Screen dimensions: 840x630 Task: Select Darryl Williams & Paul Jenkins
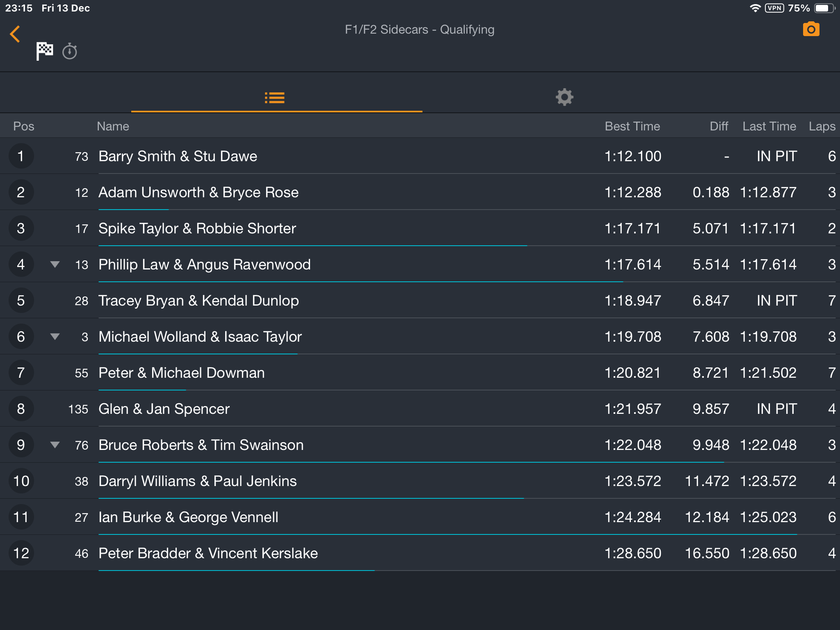point(198,481)
